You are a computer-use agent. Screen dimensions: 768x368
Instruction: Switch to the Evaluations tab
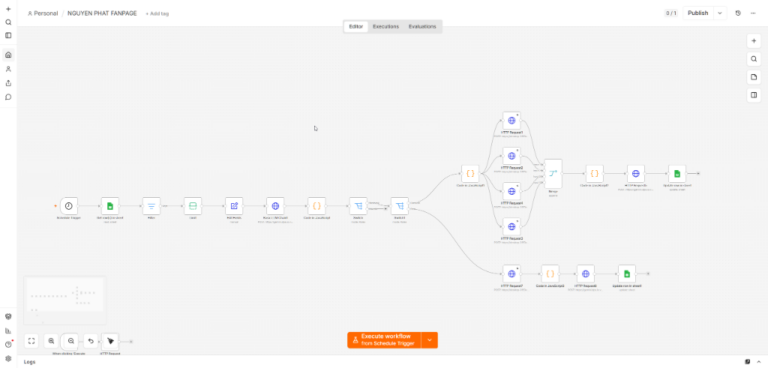point(422,26)
